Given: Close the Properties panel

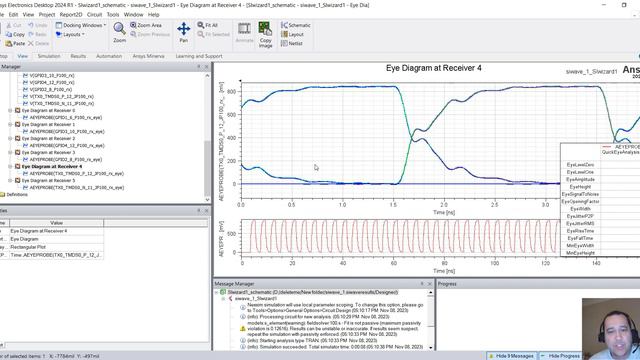Looking at the screenshot, I should pyautogui.click(x=207, y=211).
